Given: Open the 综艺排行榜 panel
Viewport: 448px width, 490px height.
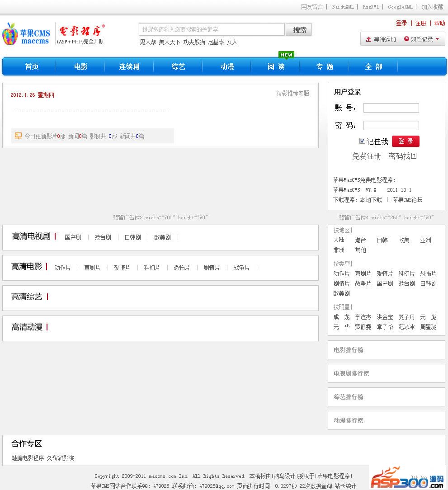Looking at the screenshot, I should tap(387, 397).
